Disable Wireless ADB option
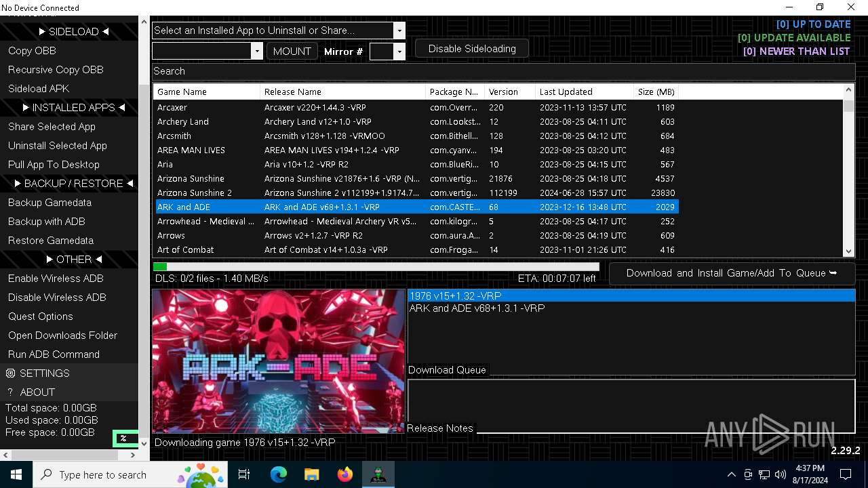The height and width of the screenshot is (488, 868). click(57, 298)
